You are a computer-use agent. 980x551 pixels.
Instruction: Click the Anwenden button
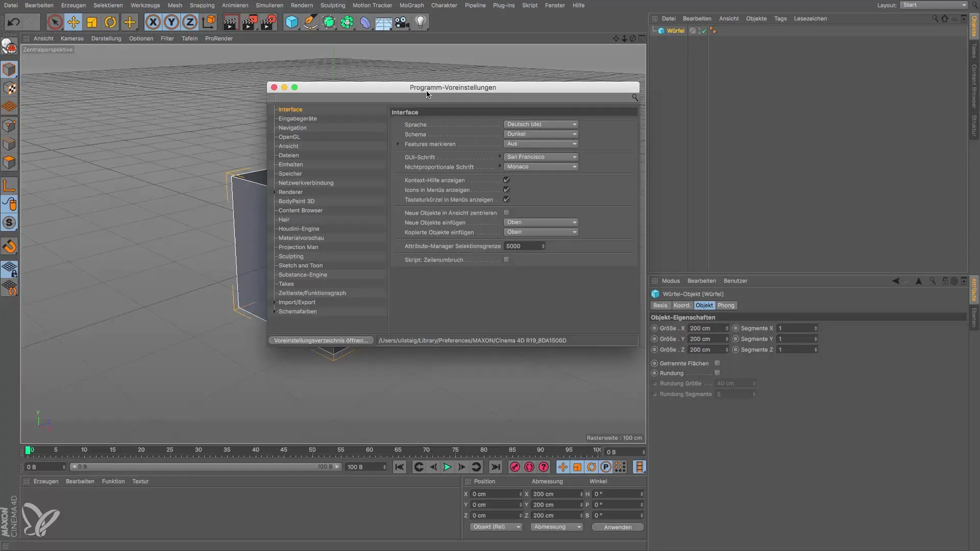tap(618, 527)
